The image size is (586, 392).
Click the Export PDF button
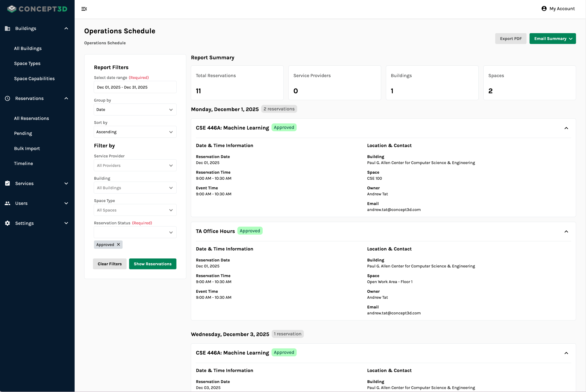pyautogui.click(x=510, y=39)
